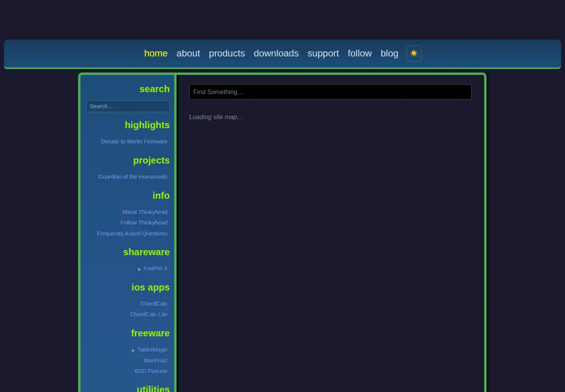Open the about nav item
Screen dimensions: 565x392
(188, 53)
